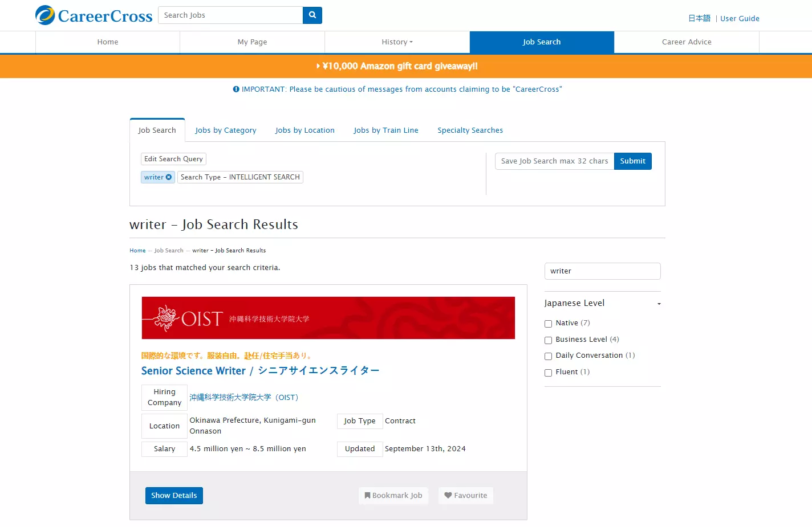
Task: Click the orange tagline 国際的な環境です
Action: [226, 356]
